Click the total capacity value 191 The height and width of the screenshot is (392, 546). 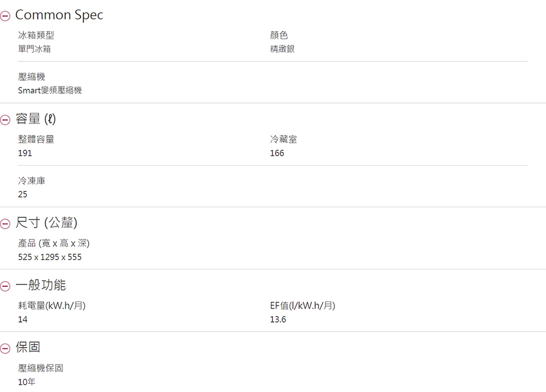pyautogui.click(x=25, y=153)
